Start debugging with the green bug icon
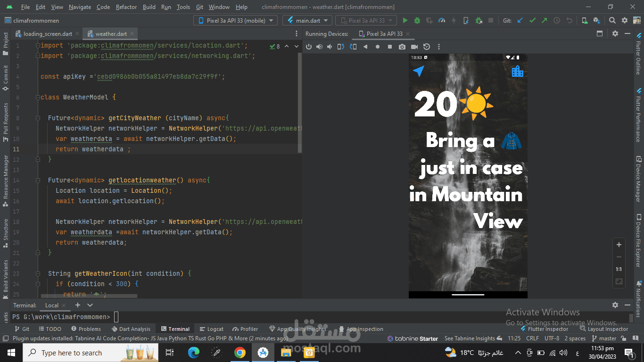Viewport: 644px width, 362px height. [x=417, y=20]
